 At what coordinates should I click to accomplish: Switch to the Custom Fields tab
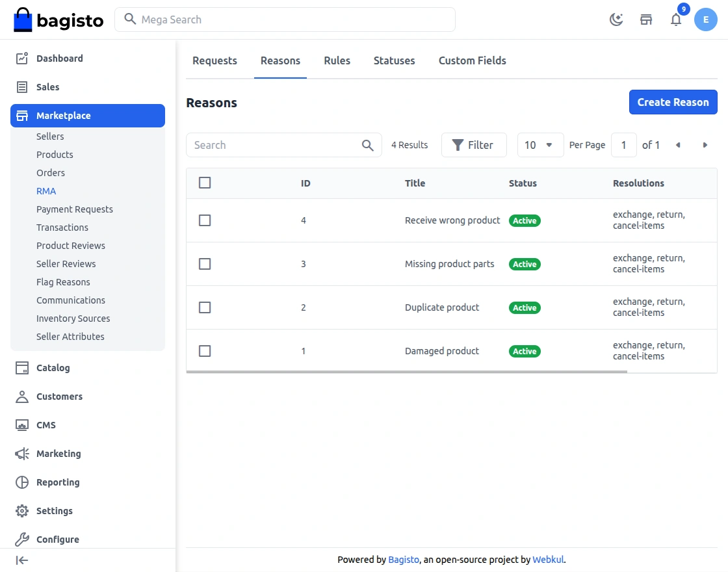point(472,60)
